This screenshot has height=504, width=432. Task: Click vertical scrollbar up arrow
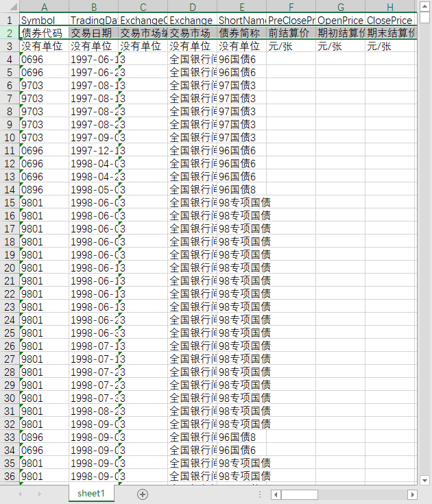pos(424,6)
